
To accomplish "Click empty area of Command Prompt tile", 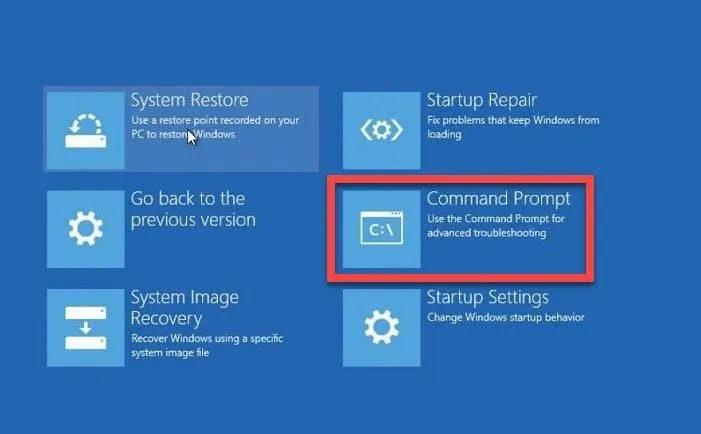I will click(x=501, y=255).
